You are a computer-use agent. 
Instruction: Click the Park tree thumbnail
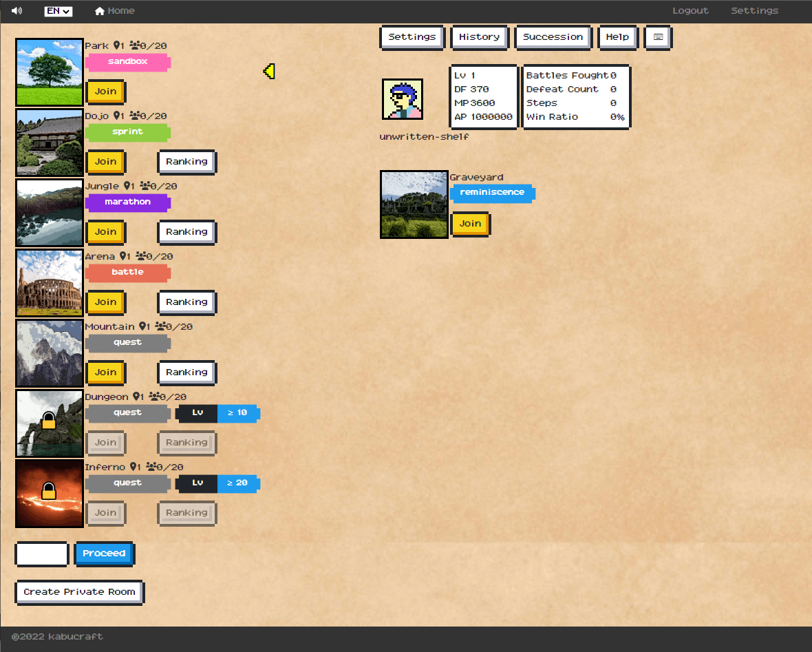(x=50, y=72)
